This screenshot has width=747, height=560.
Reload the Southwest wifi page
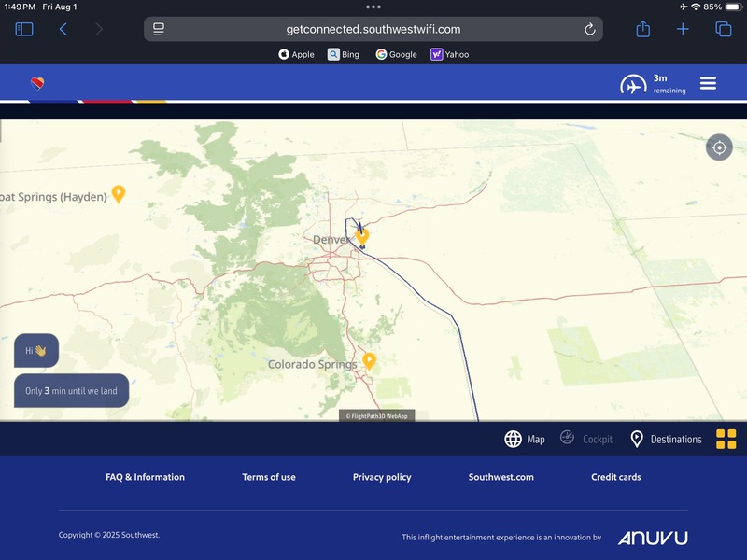click(x=590, y=30)
